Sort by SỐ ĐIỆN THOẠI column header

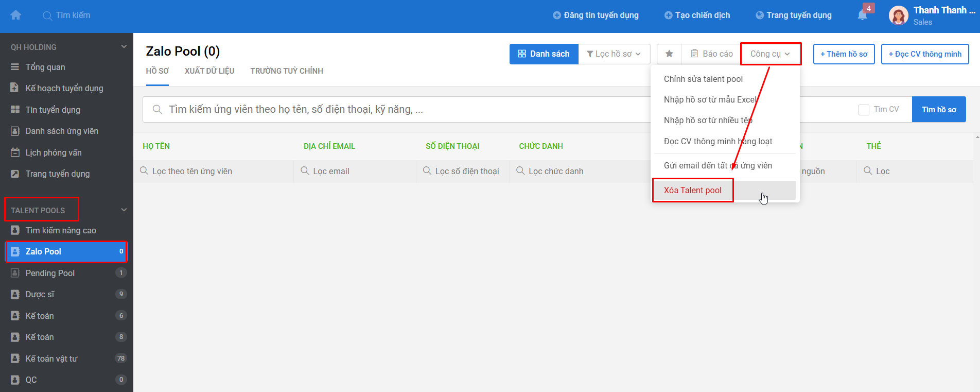tap(452, 146)
